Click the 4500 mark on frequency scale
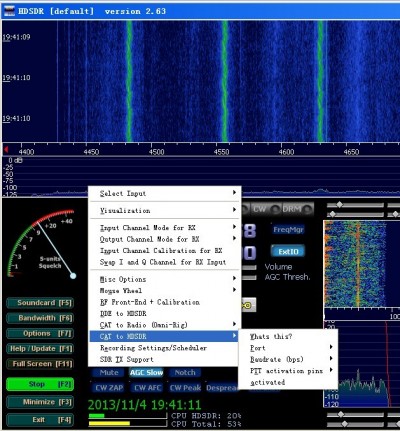Viewport: 400px width, 431px height. click(156, 152)
